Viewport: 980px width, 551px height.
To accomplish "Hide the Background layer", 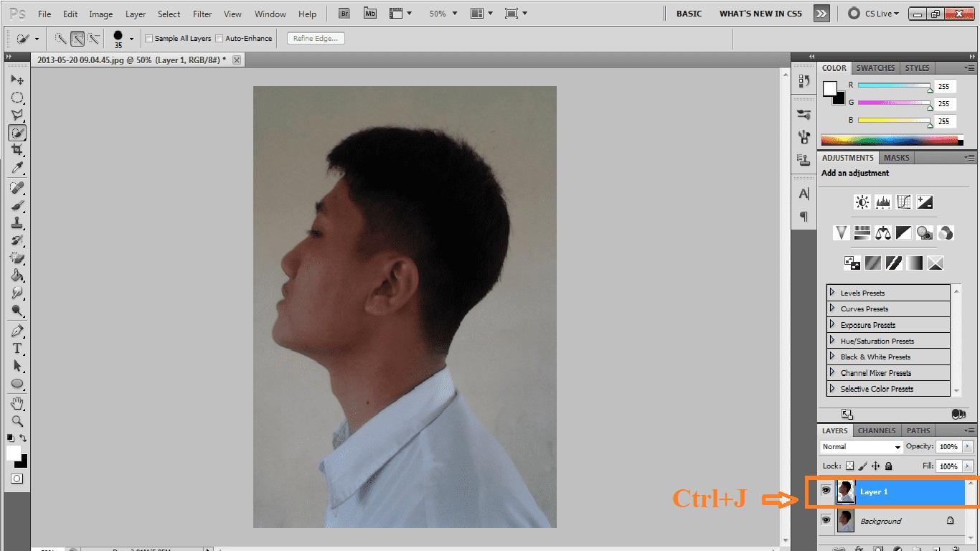I will (826, 520).
